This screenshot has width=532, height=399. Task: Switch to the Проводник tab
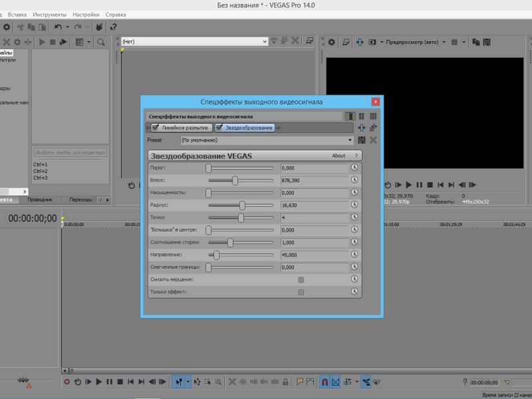point(40,199)
